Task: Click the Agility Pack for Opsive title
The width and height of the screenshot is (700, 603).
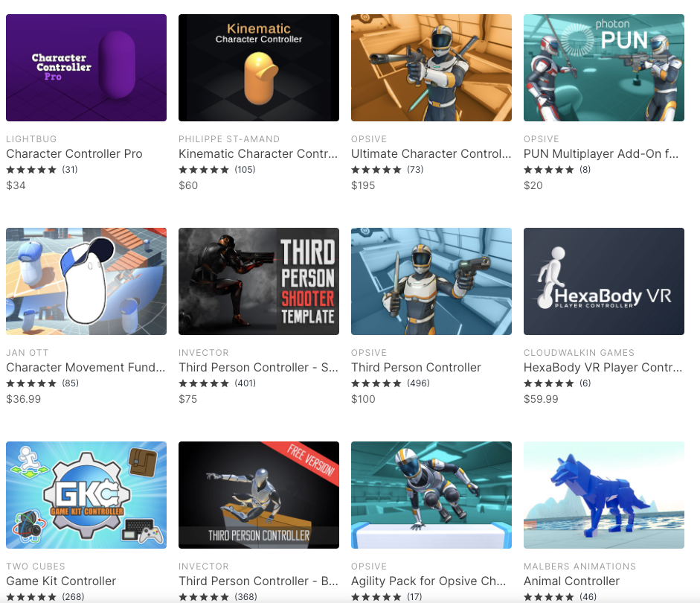Action: pos(428,581)
